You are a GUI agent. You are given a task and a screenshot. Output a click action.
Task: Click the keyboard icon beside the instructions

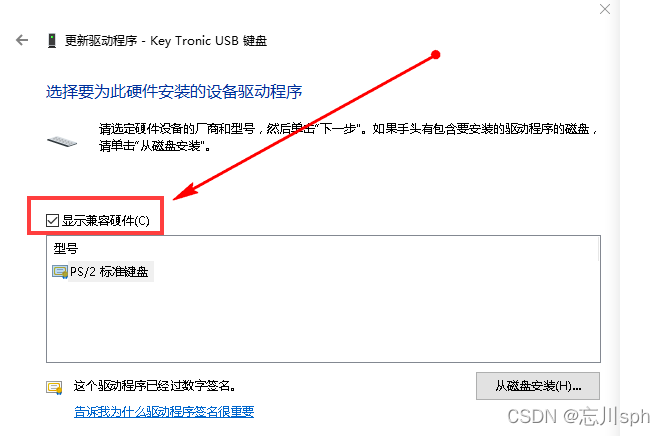62,142
